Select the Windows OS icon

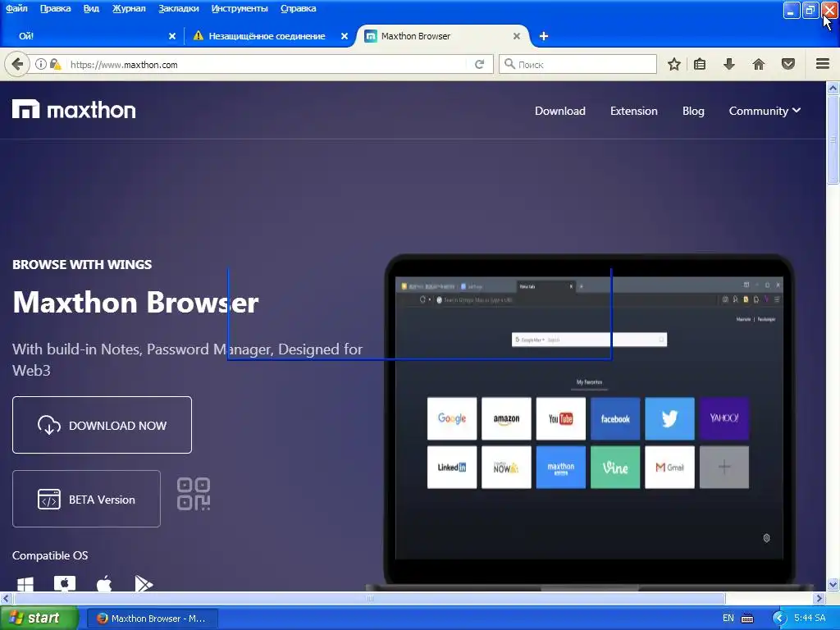click(25, 584)
